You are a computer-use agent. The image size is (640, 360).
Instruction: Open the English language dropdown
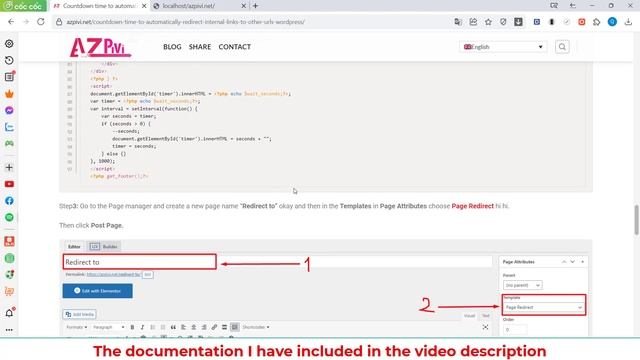click(503, 47)
